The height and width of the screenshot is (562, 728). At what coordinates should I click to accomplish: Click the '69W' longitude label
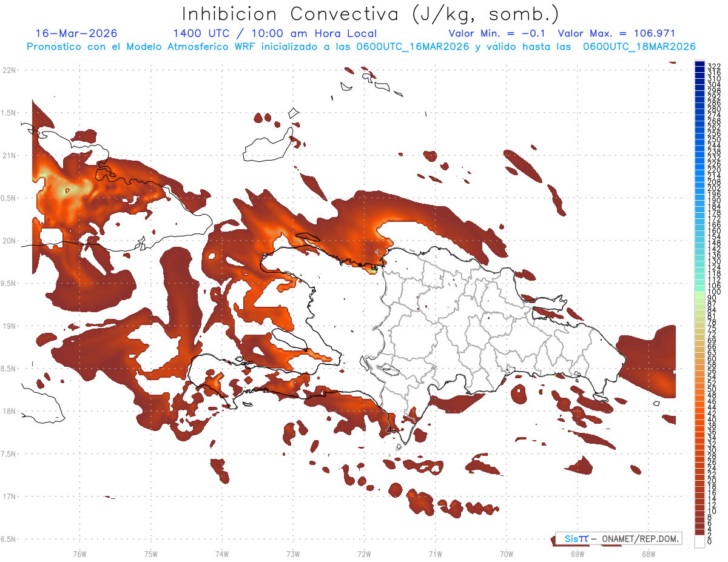click(578, 554)
